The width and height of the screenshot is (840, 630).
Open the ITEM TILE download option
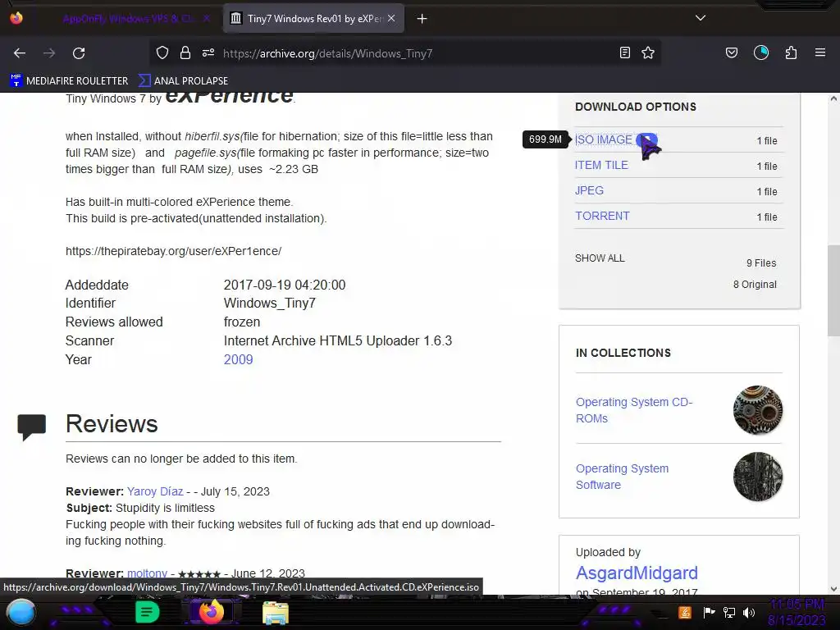601,165
